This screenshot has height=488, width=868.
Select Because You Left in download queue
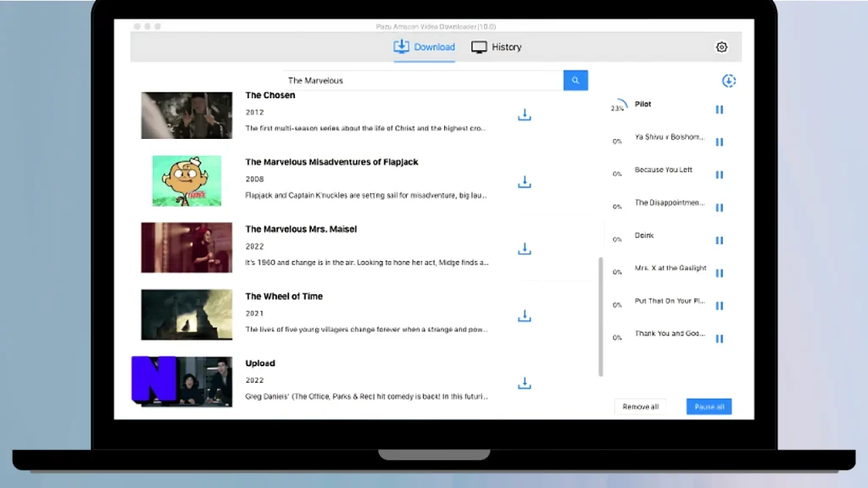(x=663, y=169)
